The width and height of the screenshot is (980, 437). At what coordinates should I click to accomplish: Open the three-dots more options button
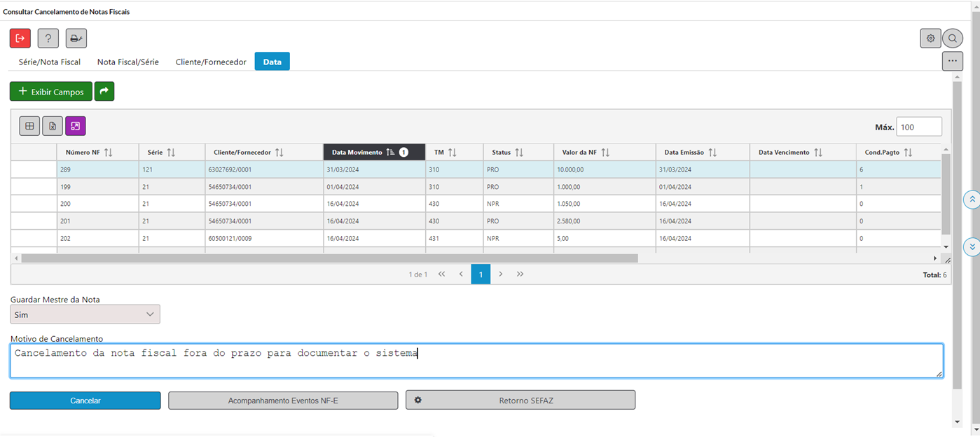click(952, 61)
